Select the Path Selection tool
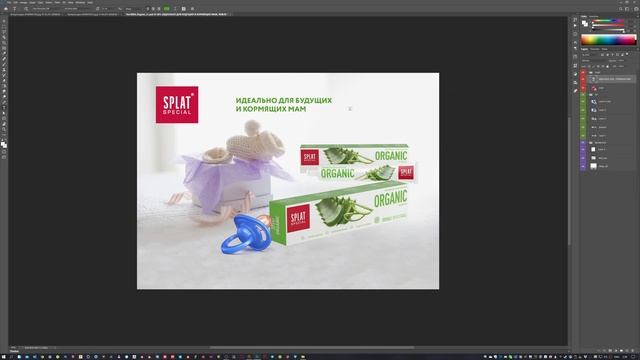Viewport: 640px width, 360px height. [4, 113]
